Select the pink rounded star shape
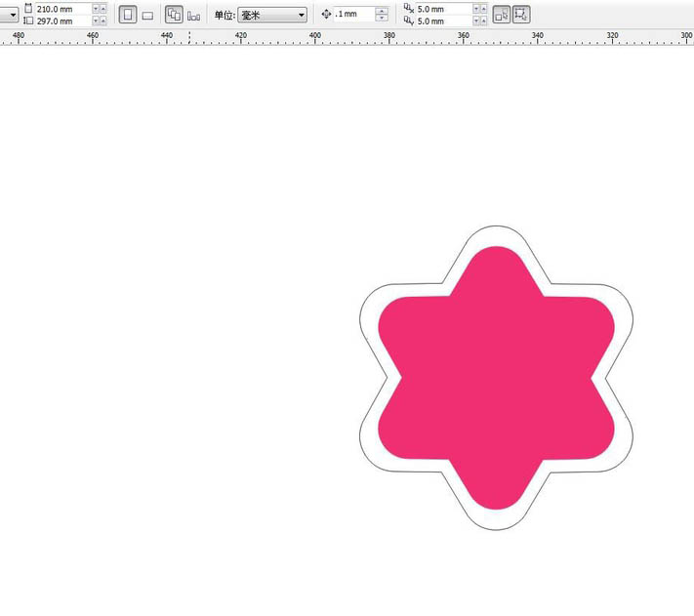 click(496, 379)
